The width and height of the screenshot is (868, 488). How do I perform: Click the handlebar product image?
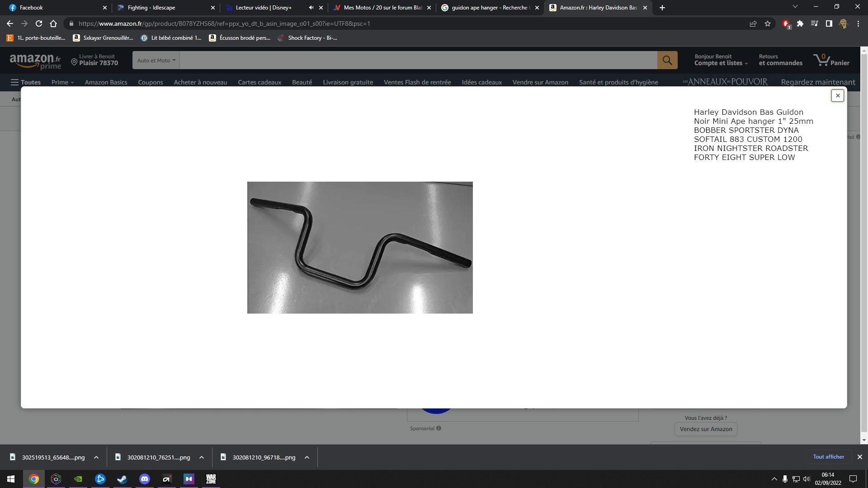pos(360,248)
